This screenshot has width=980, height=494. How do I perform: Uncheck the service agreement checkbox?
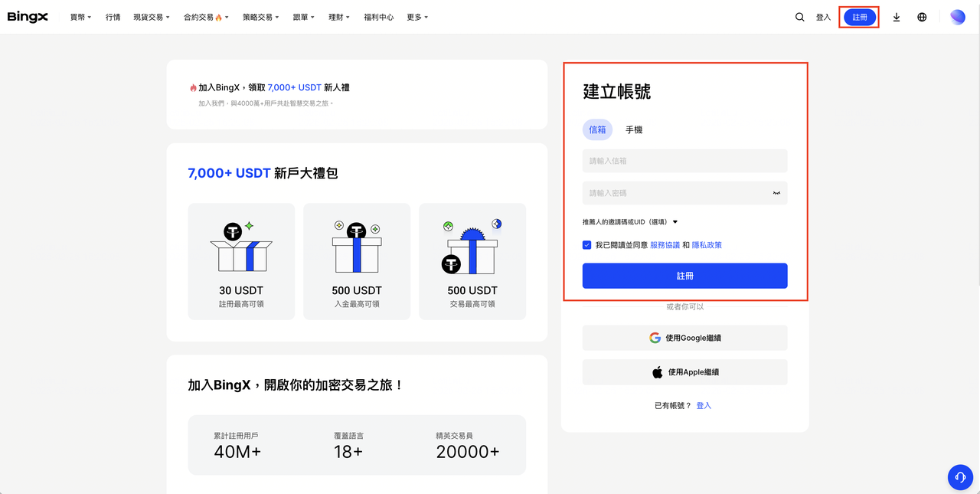[x=587, y=245]
